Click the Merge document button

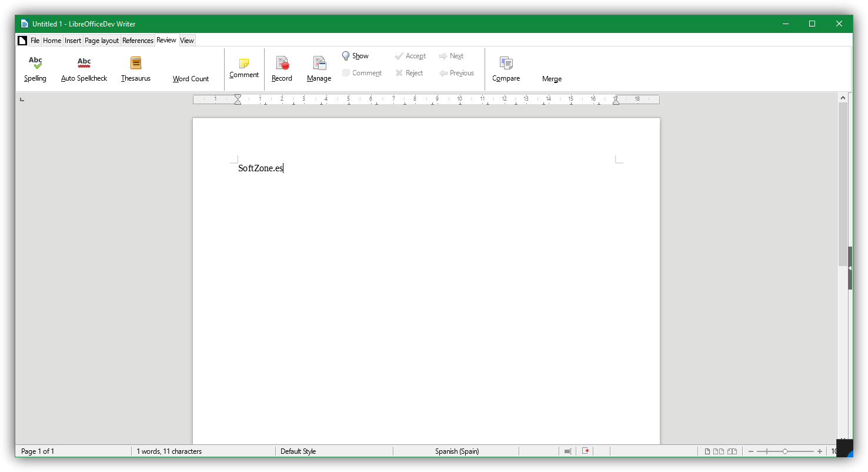[552, 79]
